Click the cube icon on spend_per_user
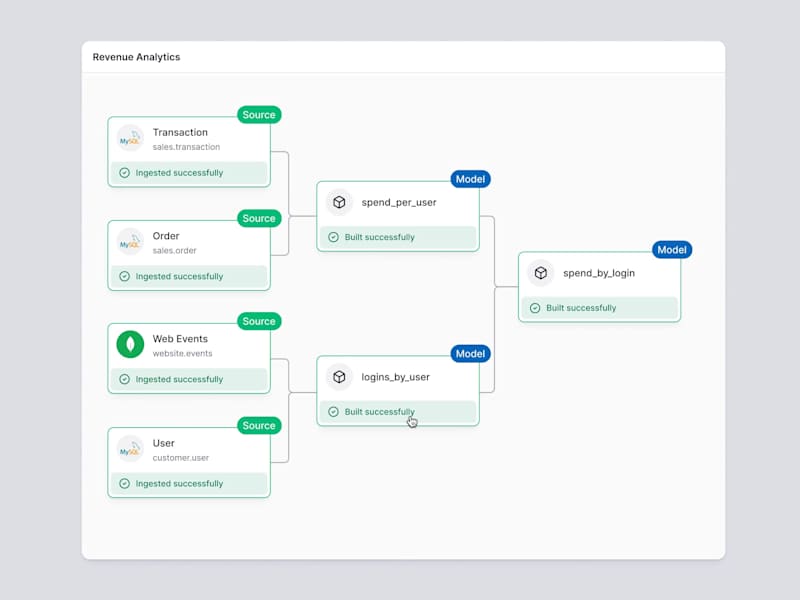The image size is (800, 600). coord(339,203)
